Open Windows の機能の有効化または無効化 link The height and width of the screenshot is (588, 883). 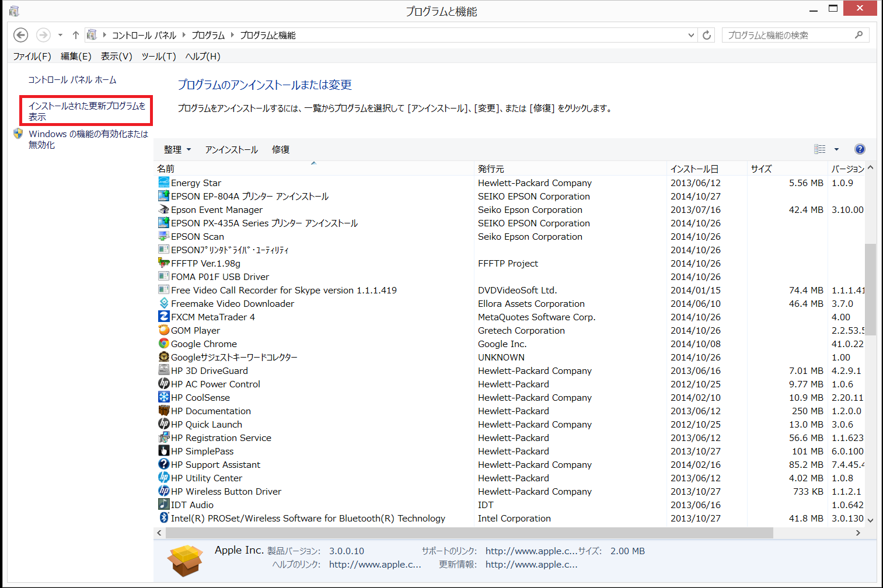point(88,139)
